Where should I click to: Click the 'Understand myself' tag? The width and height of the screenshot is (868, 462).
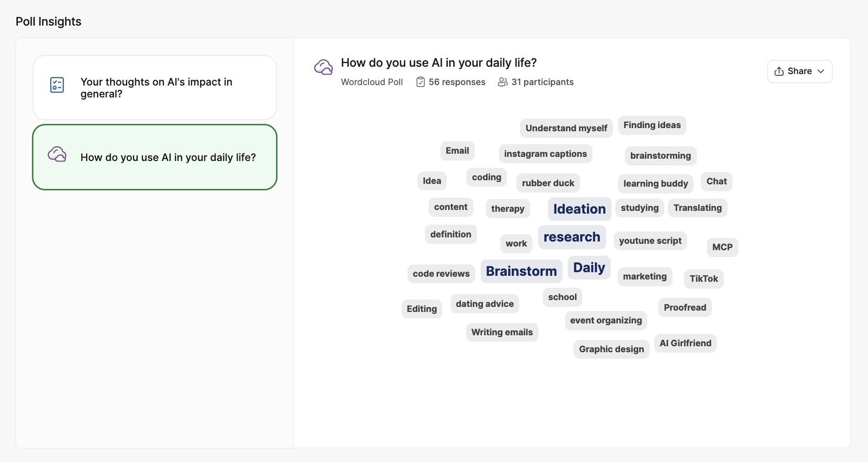pyautogui.click(x=566, y=128)
